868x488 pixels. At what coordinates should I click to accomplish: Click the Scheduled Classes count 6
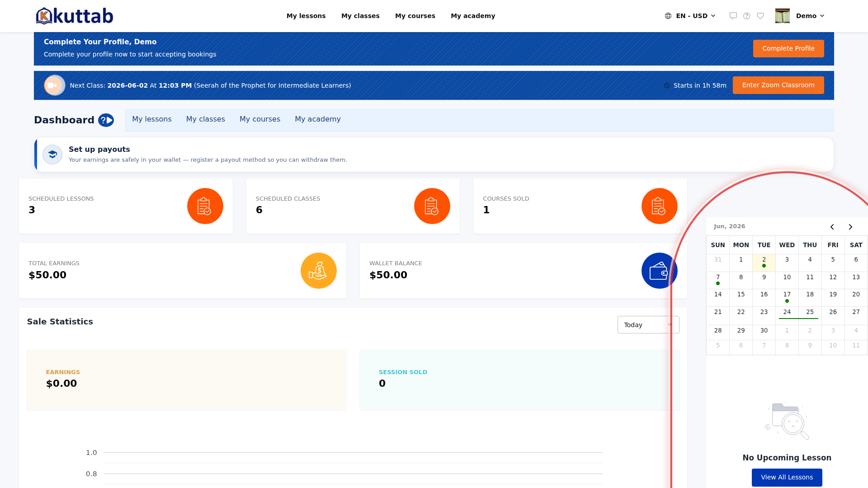pyautogui.click(x=259, y=210)
